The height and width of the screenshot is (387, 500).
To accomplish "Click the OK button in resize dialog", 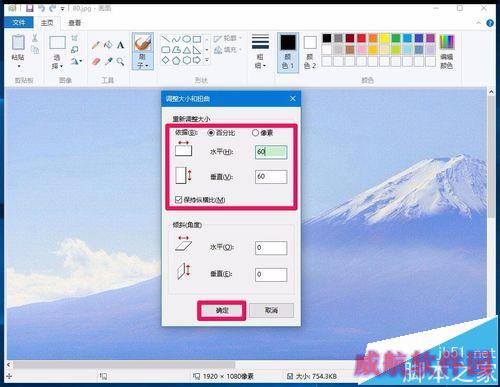I will point(222,310).
